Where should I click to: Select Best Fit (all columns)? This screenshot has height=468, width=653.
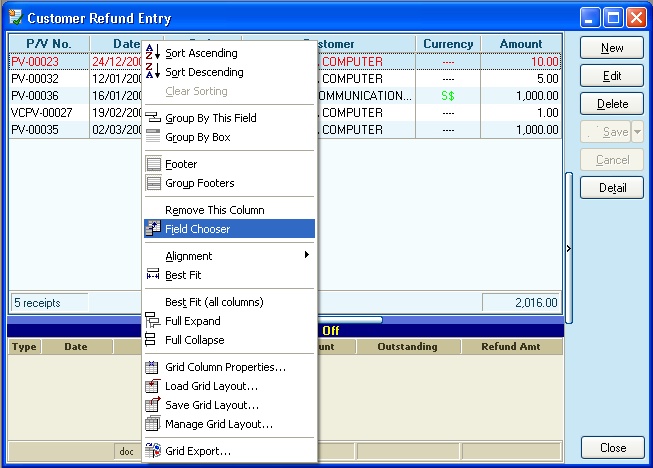pyautogui.click(x=229, y=302)
